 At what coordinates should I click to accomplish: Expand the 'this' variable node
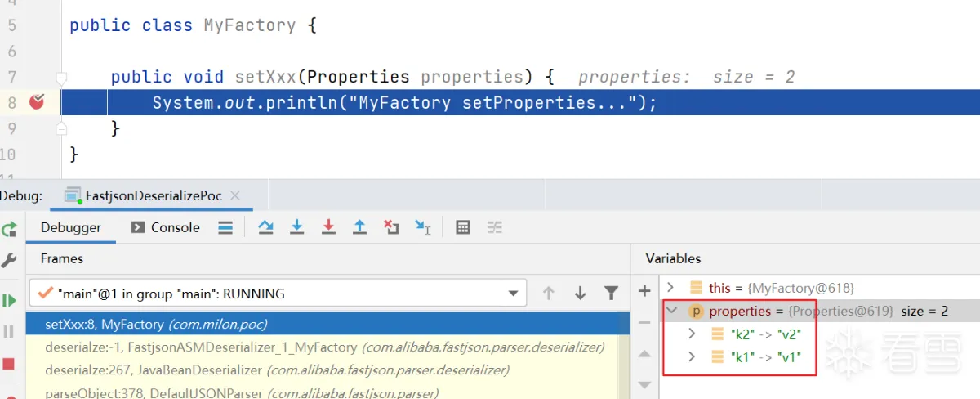click(670, 288)
